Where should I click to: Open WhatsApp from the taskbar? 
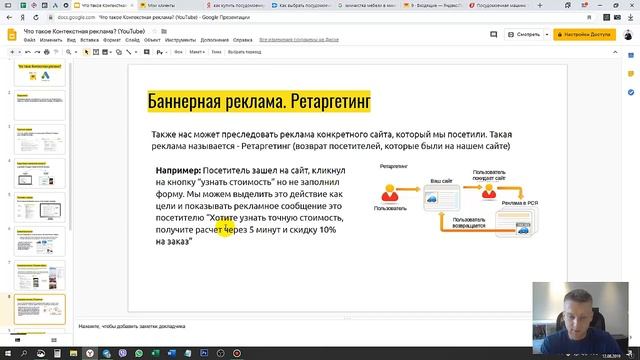click(139, 353)
